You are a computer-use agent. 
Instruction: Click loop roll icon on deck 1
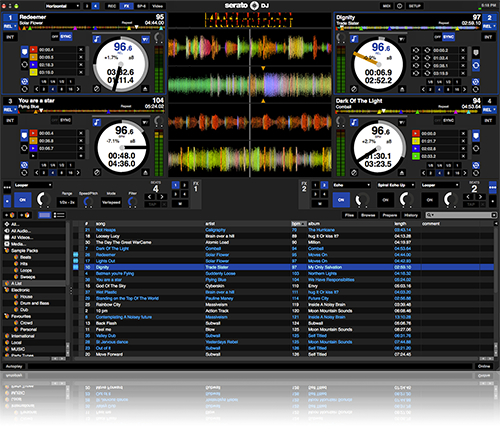point(24,81)
